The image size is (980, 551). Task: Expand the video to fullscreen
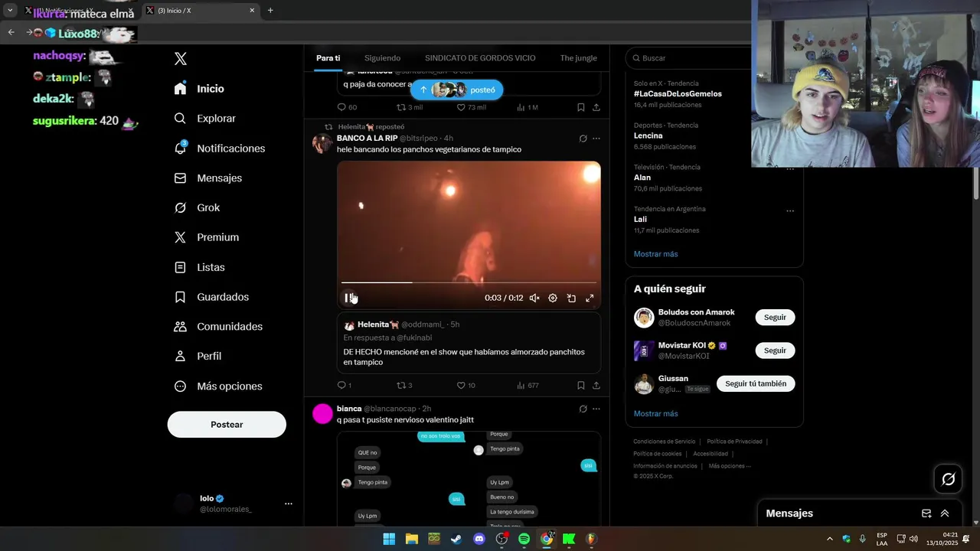[x=590, y=298]
